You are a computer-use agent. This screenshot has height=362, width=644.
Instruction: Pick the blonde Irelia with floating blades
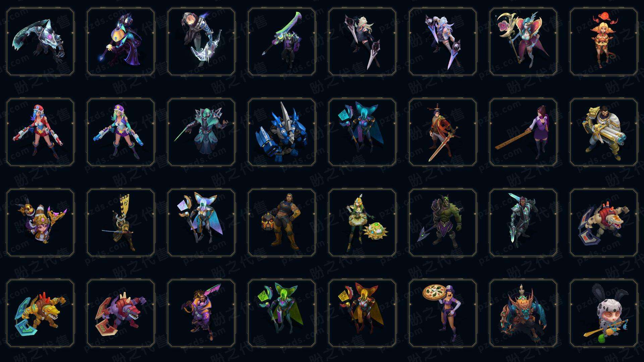(362, 42)
